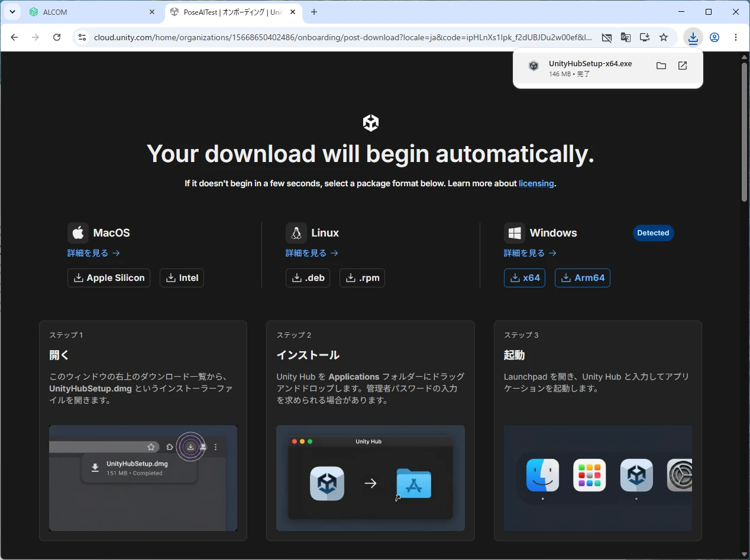750x560 pixels.
Task: Open the Chrome three-dot menu
Action: (736, 37)
